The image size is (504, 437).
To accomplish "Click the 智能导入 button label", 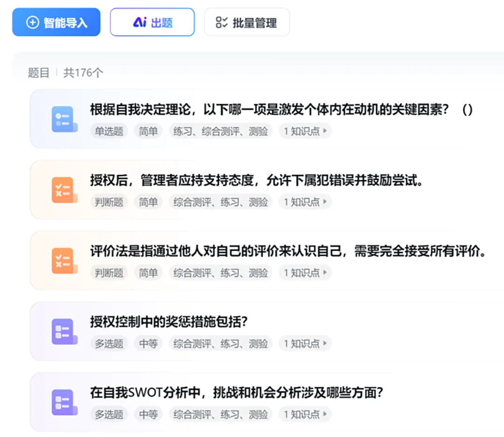I will pyautogui.click(x=65, y=22).
